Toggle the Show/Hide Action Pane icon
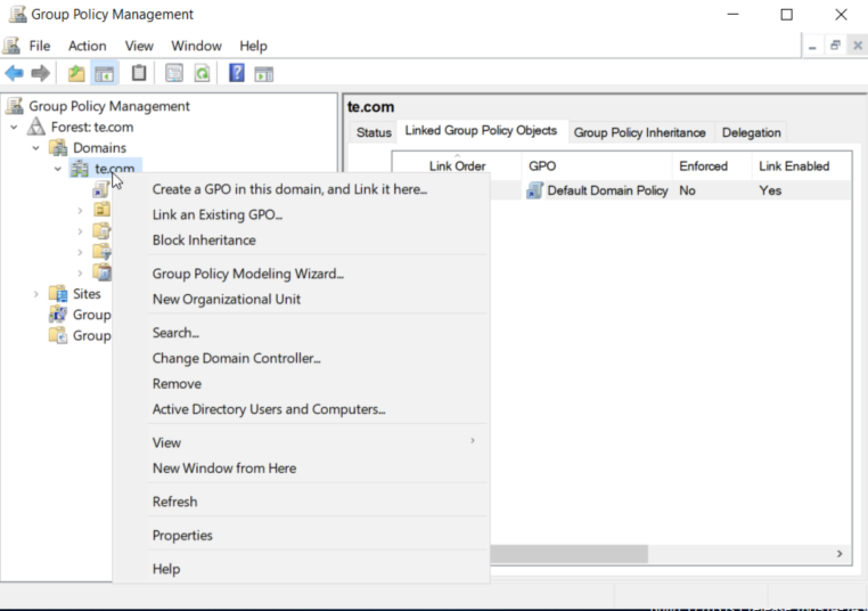 point(264,74)
